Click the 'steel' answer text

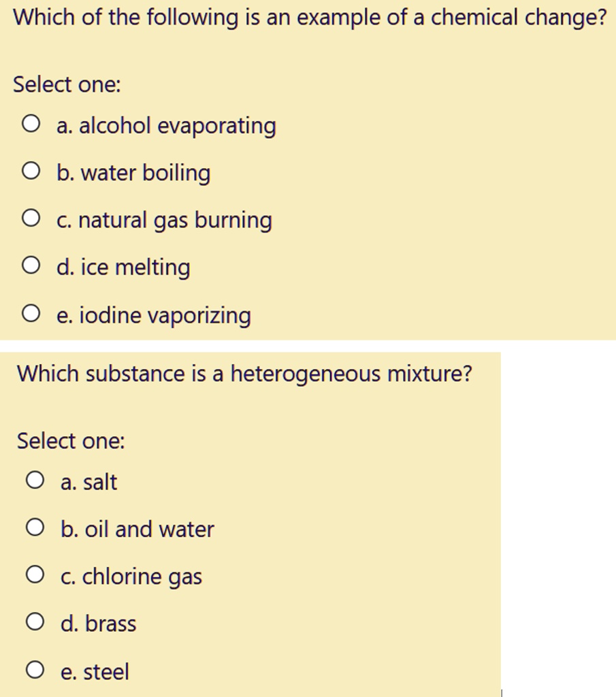95,670
